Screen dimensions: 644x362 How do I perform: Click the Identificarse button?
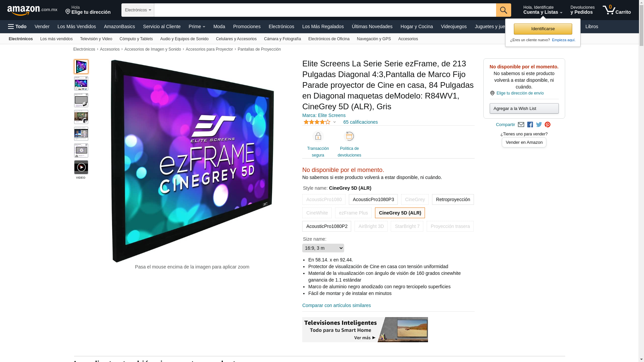coord(543,29)
